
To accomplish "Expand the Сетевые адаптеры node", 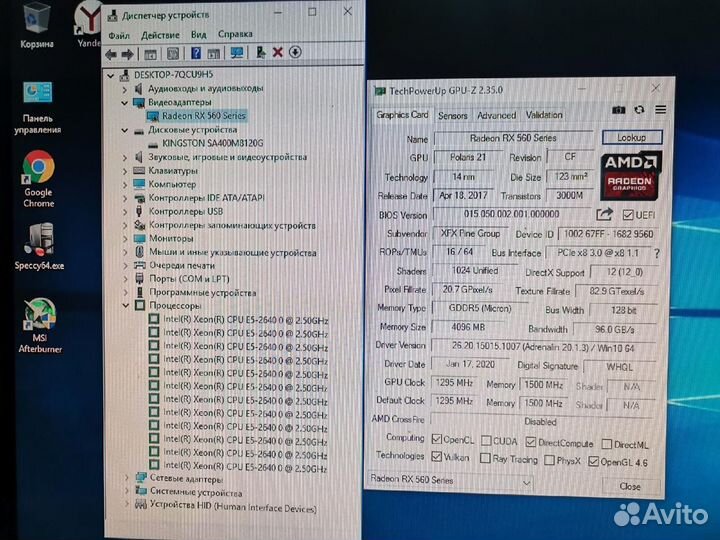I will (127, 478).
